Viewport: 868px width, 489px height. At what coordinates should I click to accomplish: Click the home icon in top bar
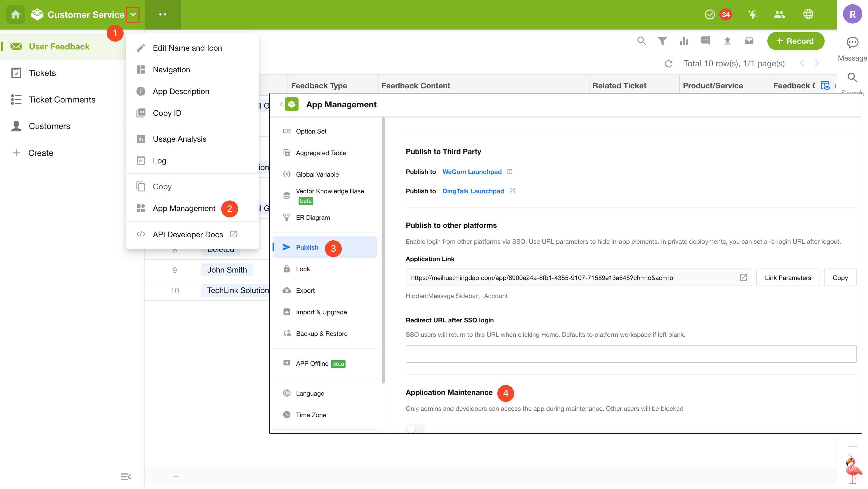tap(15, 14)
